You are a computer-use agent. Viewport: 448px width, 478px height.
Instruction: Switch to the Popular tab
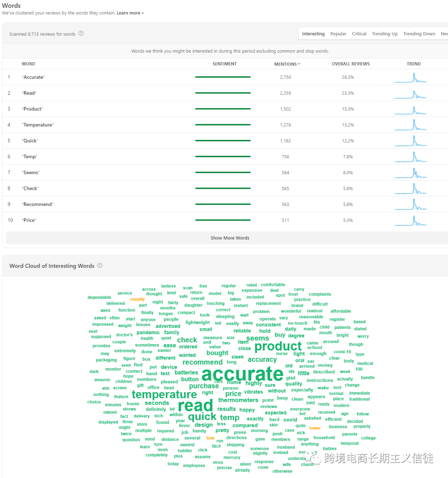(x=338, y=34)
